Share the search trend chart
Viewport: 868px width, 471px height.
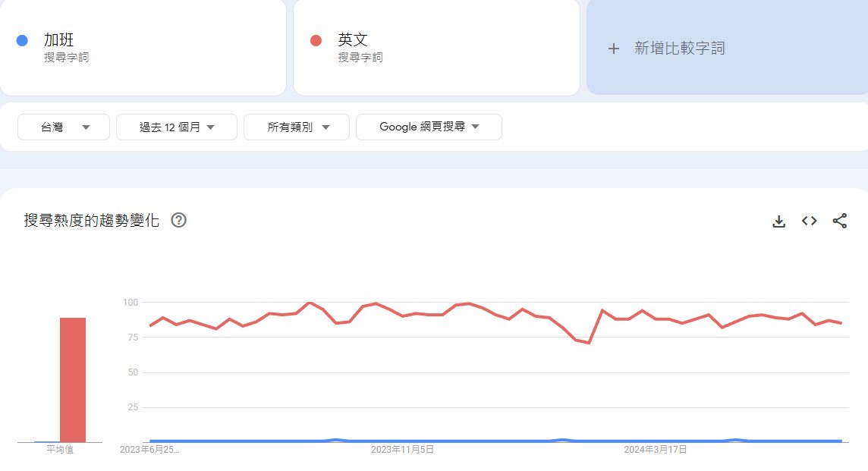(x=840, y=221)
